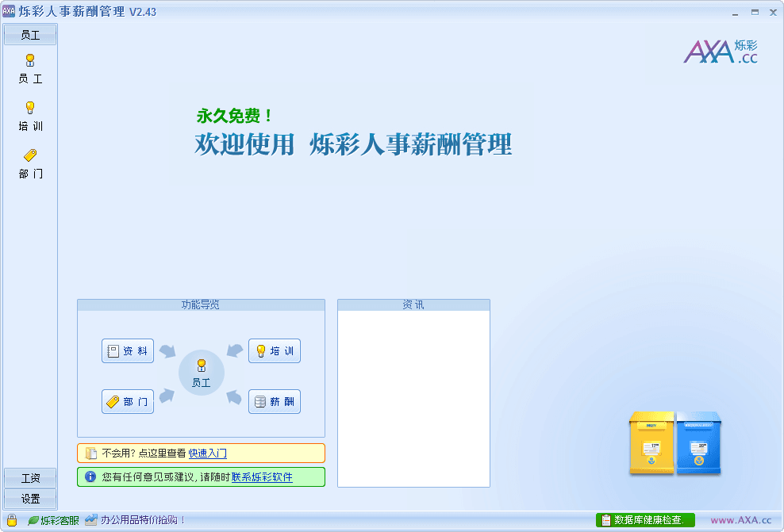Viewport: 784px width, 532px height.
Task: Click the 培训 button in 功能导览
Action: point(275,351)
